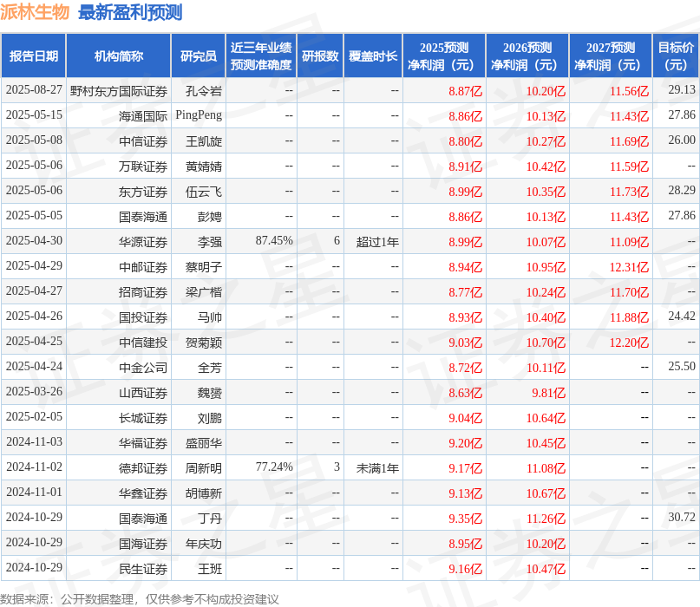
Task: Click the 派林生物 title text
Action: [x=35, y=12]
